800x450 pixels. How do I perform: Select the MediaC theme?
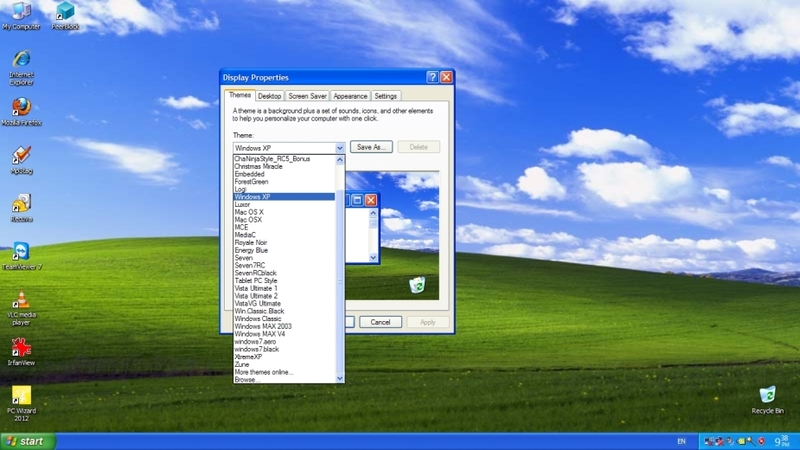(x=284, y=235)
